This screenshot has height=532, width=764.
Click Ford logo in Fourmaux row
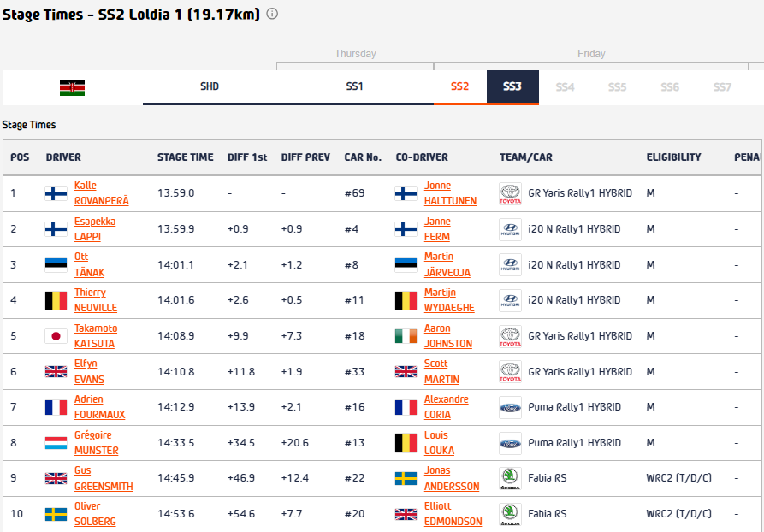[x=510, y=407]
